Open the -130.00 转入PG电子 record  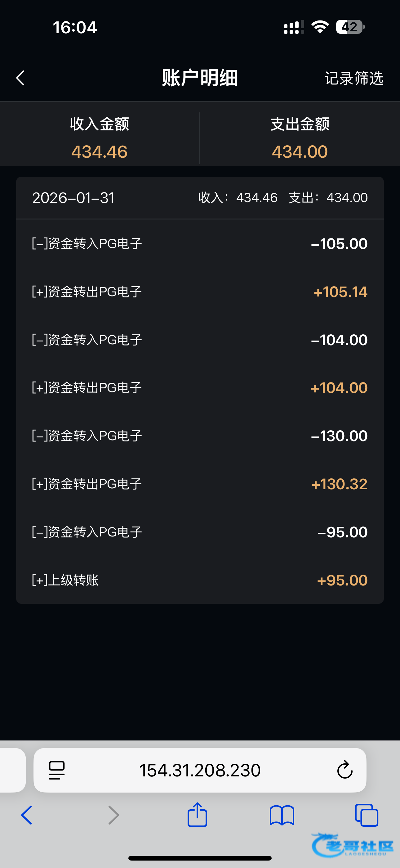pyautogui.click(x=200, y=436)
